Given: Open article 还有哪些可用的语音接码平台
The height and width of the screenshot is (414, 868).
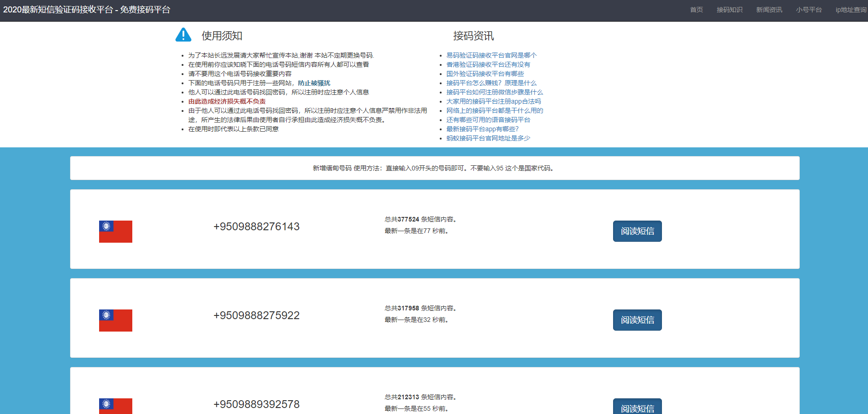Looking at the screenshot, I should coord(488,120).
